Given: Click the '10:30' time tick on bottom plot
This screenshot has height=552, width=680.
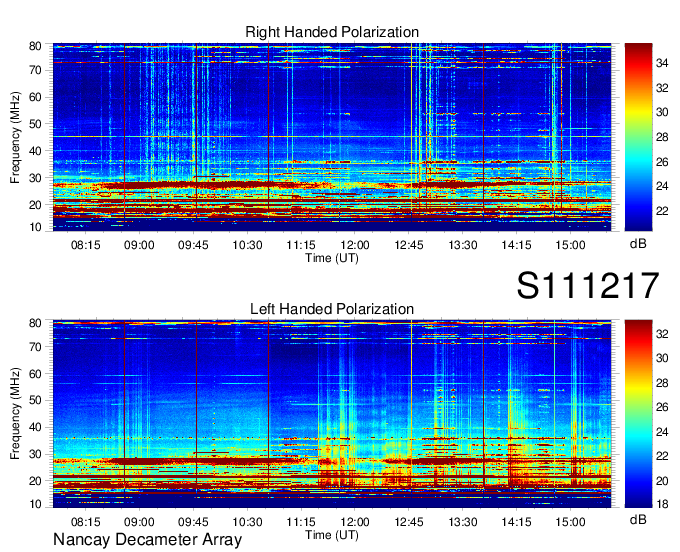Looking at the screenshot, I should pos(247,522).
